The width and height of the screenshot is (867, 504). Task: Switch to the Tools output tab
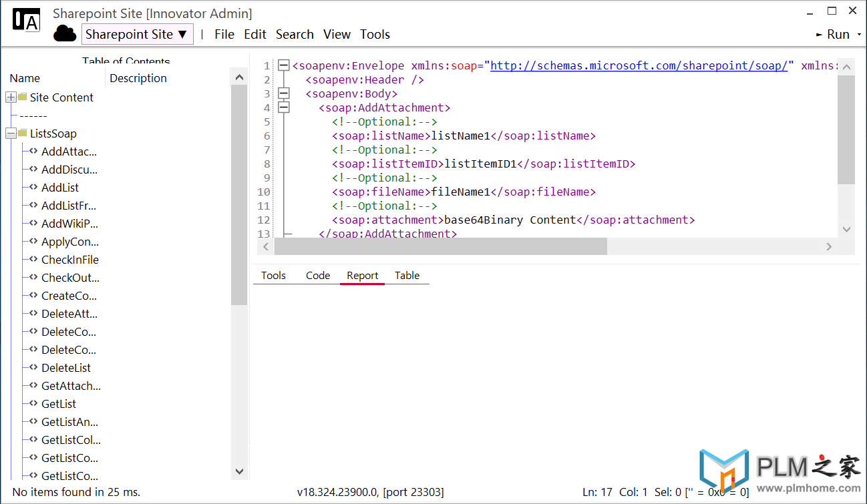point(273,275)
